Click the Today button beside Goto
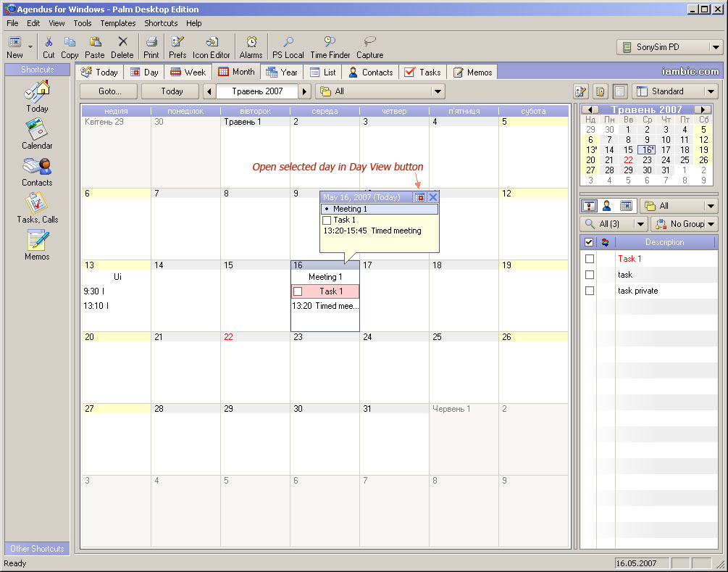The height and width of the screenshot is (572, 728). (x=171, y=91)
